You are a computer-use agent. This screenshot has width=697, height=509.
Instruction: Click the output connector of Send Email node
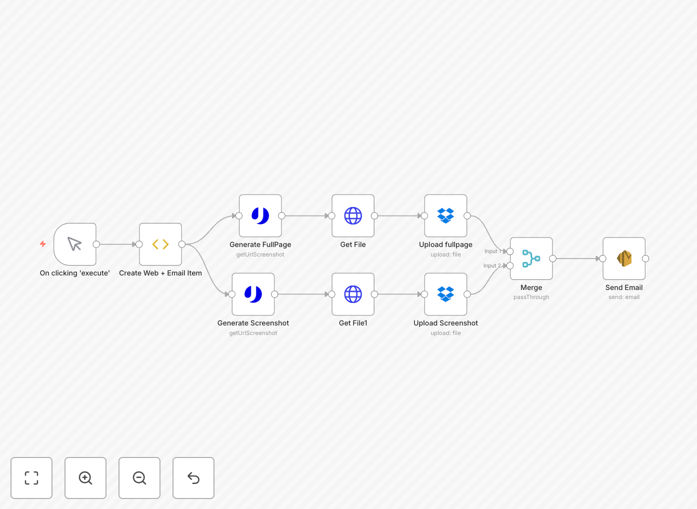tap(645, 258)
